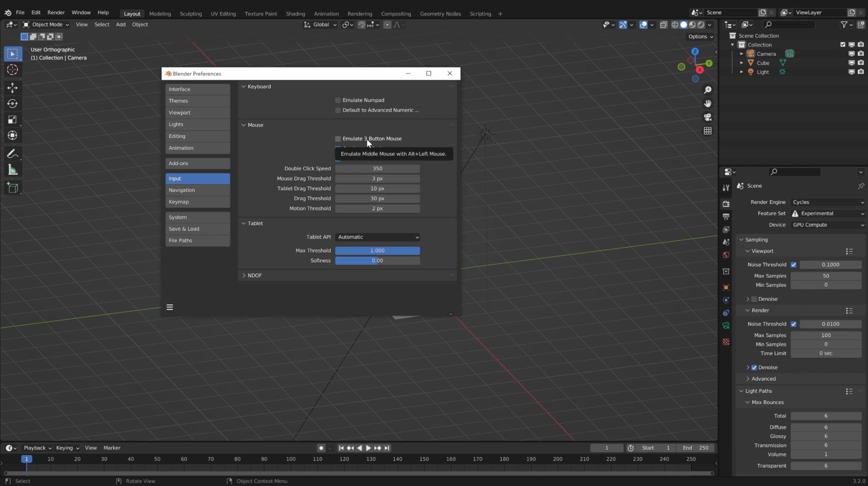
Task: Open the Render properties tab icon
Action: (726, 204)
